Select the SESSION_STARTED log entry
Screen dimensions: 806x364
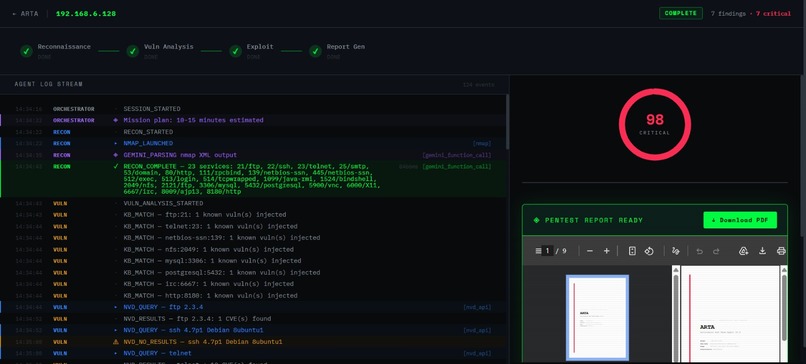point(253,109)
